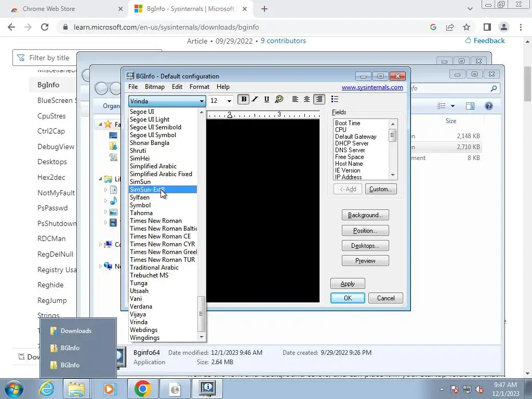Open the text color palette icon

[279, 99]
